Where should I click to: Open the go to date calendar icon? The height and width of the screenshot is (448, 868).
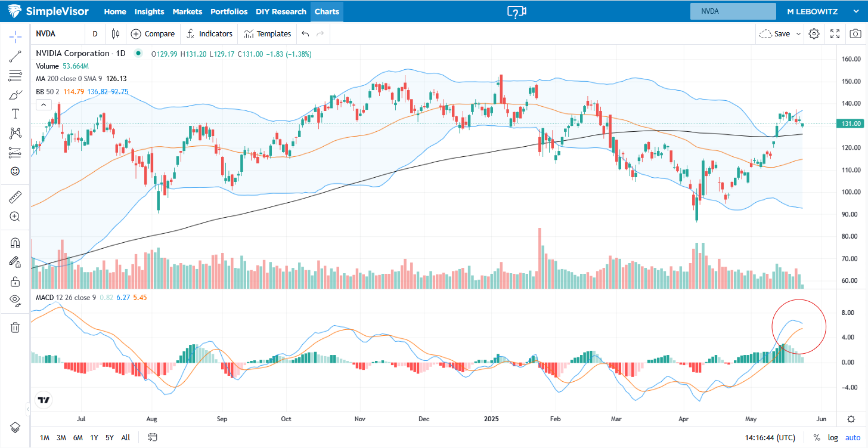pyautogui.click(x=153, y=437)
